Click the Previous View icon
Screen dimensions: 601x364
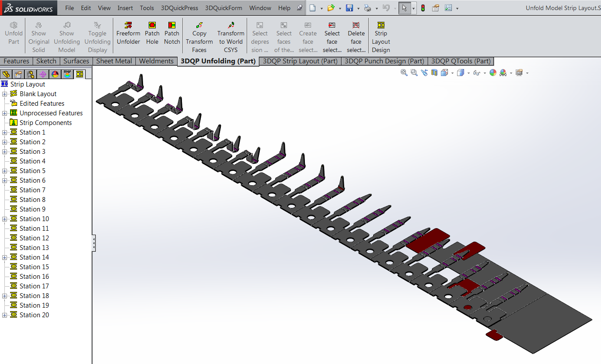[x=424, y=73]
